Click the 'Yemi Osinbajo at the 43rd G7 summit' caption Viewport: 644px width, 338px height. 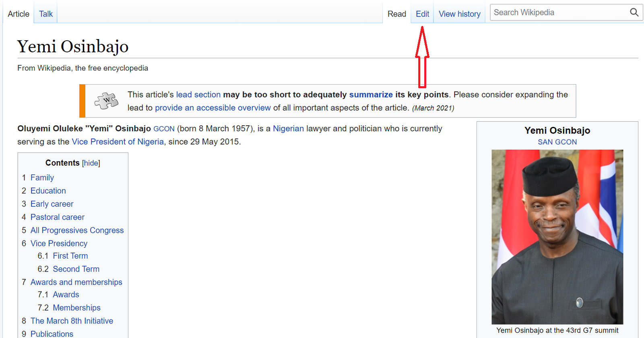(x=557, y=330)
